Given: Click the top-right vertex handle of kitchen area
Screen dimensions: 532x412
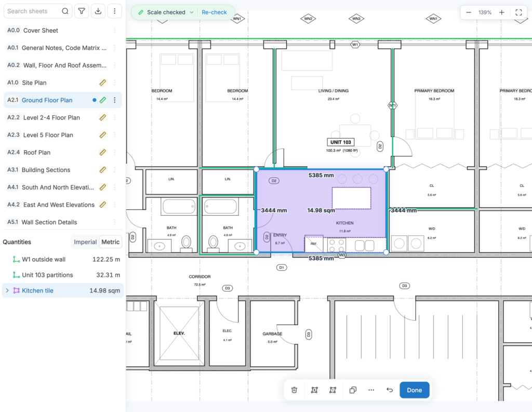Looking at the screenshot, I should [386, 169].
